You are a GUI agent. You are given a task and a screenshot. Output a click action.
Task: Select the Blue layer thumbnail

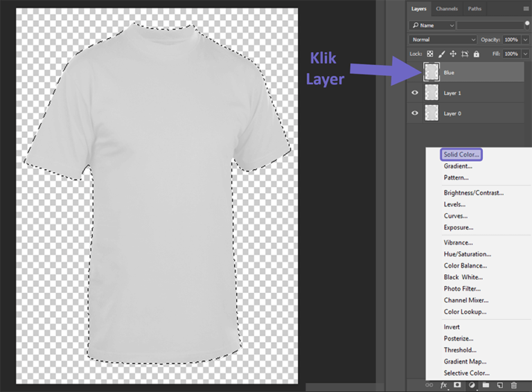pos(432,72)
